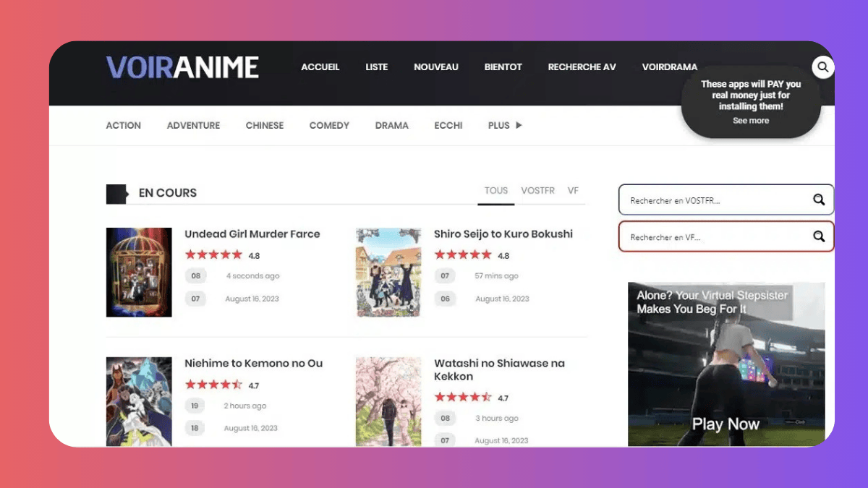Click 'These apps will PAY you' popup text

point(751,95)
